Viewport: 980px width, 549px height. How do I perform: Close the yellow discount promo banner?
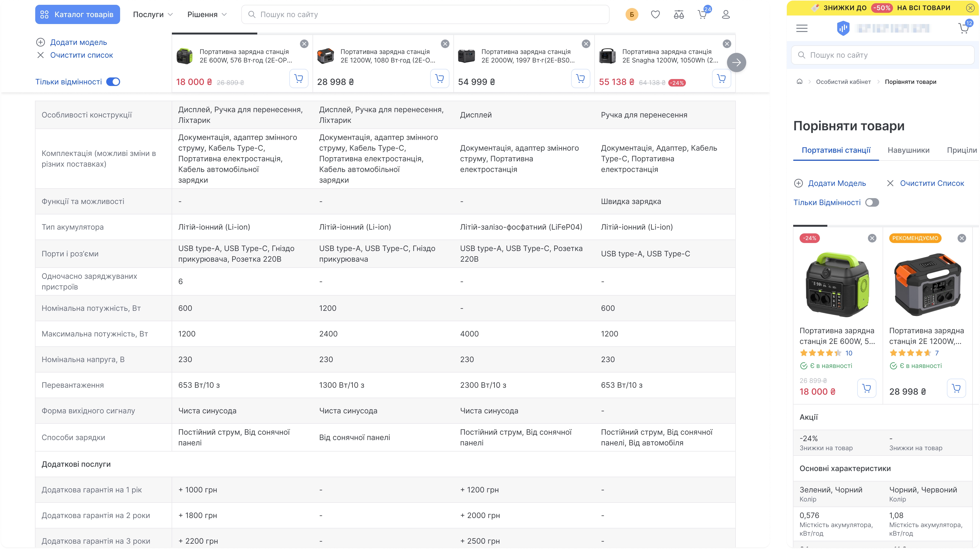[970, 8]
